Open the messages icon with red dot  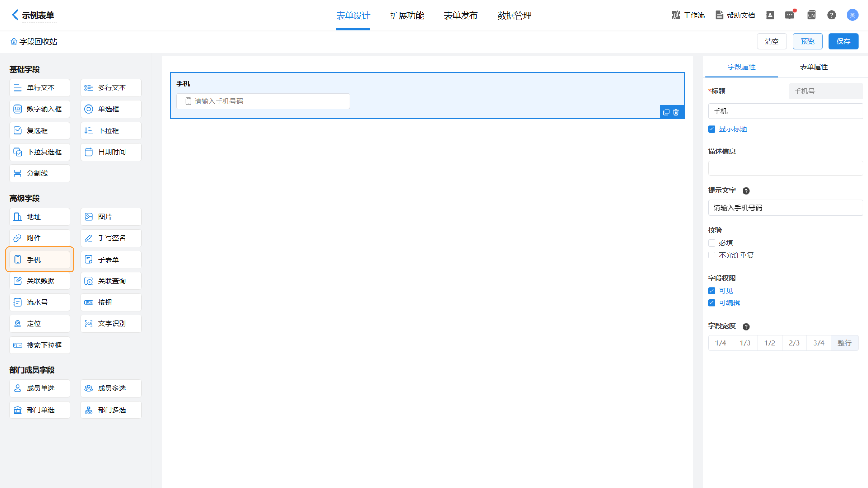pyautogui.click(x=790, y=15)
